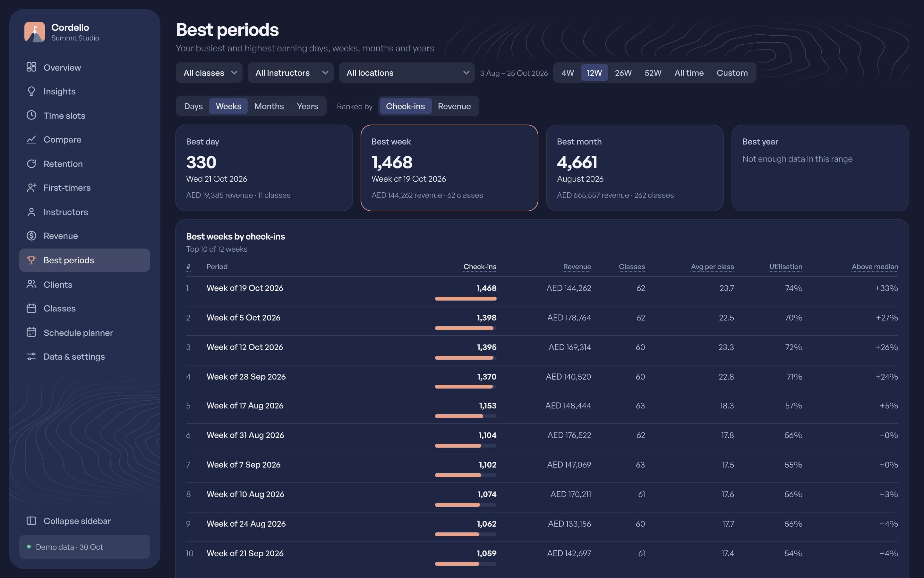Open Overview via its grid icon
Viewport: 924px width, 578px height.
[x=31, y=67]
